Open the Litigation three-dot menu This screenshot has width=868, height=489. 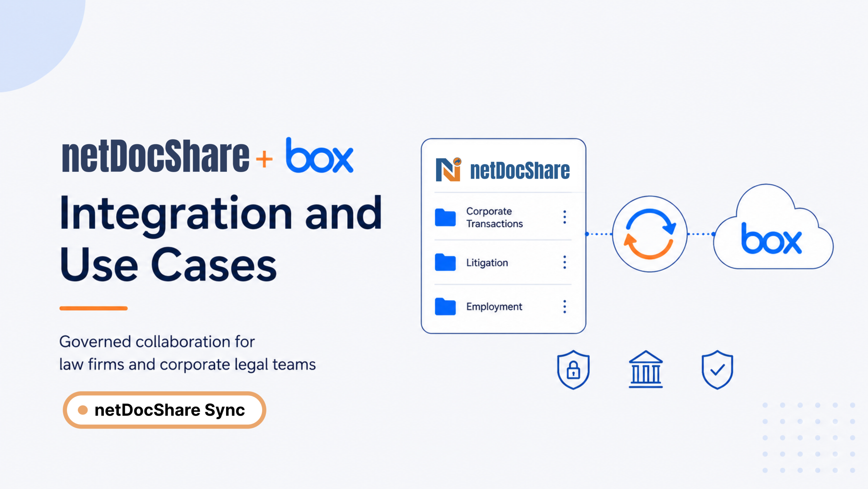[565, 262]
